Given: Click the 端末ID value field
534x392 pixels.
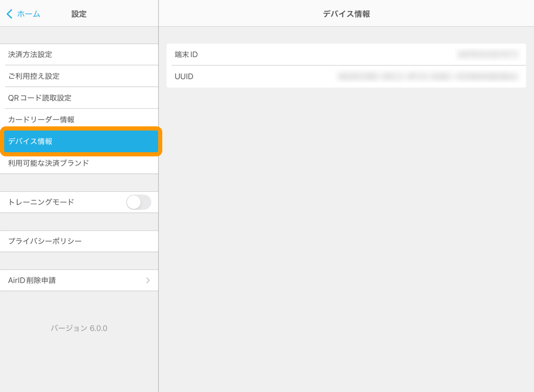Looking at the screenshot, I should click(487, 54).
